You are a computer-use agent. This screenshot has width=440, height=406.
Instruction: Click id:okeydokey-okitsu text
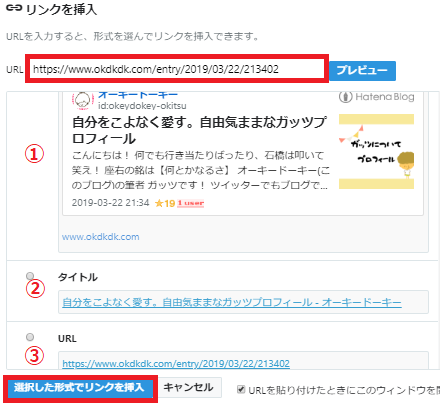[142, 106]
